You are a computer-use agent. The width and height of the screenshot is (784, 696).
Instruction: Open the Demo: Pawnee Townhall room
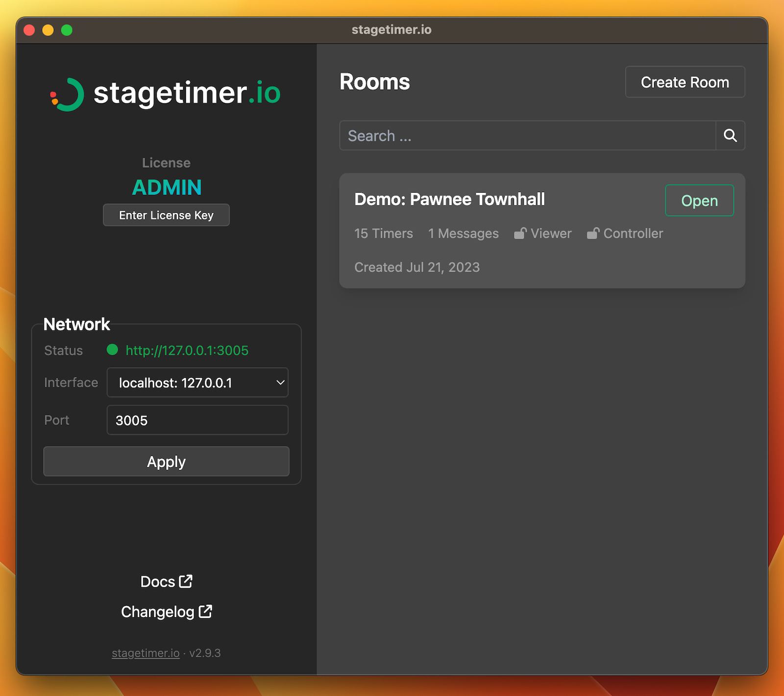[699, 200]
